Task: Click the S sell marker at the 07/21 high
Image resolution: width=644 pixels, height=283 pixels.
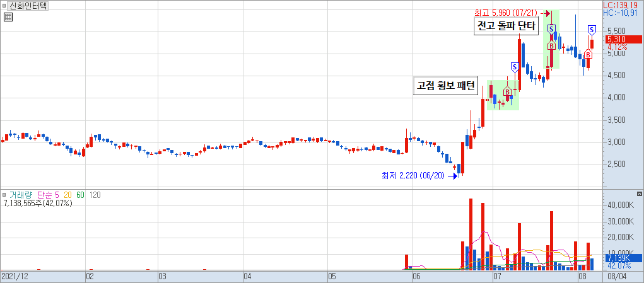Action: (552, 29)
